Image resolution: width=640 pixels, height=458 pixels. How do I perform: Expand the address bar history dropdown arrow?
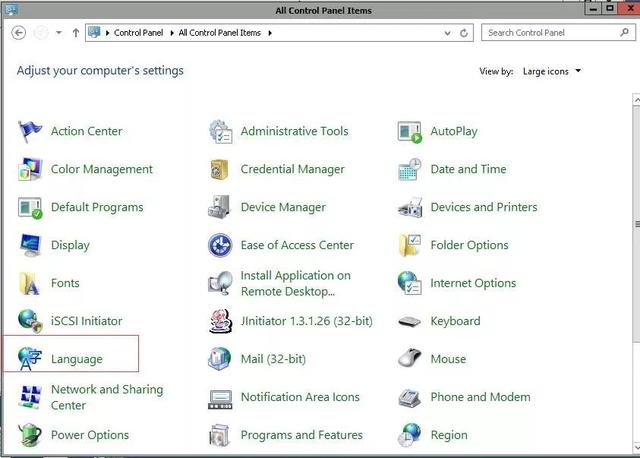(447, 33)
